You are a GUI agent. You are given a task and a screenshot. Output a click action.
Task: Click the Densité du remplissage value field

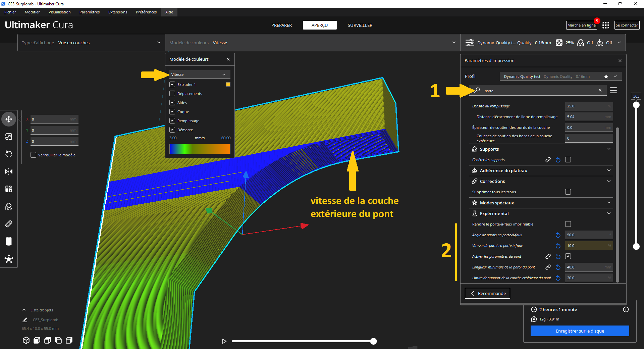(589, 106)
